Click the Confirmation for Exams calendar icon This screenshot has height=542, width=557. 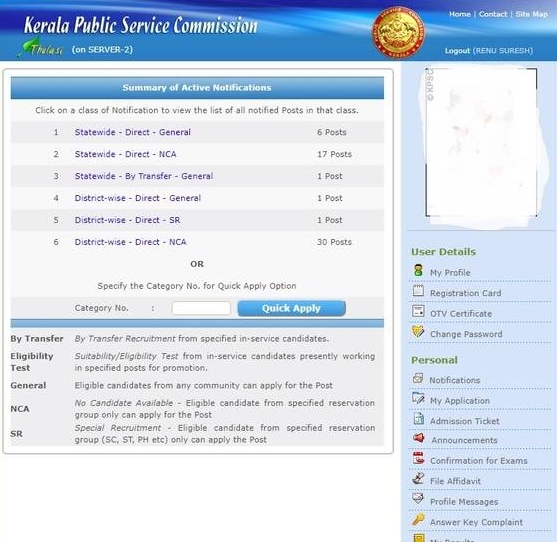point(418,458)
